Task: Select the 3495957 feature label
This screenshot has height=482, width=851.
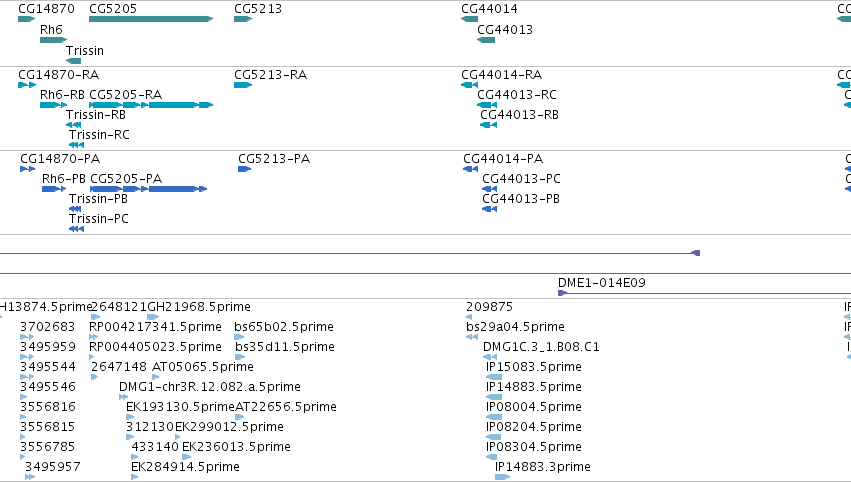Action: pyautogui.click(x=53, y=467)
